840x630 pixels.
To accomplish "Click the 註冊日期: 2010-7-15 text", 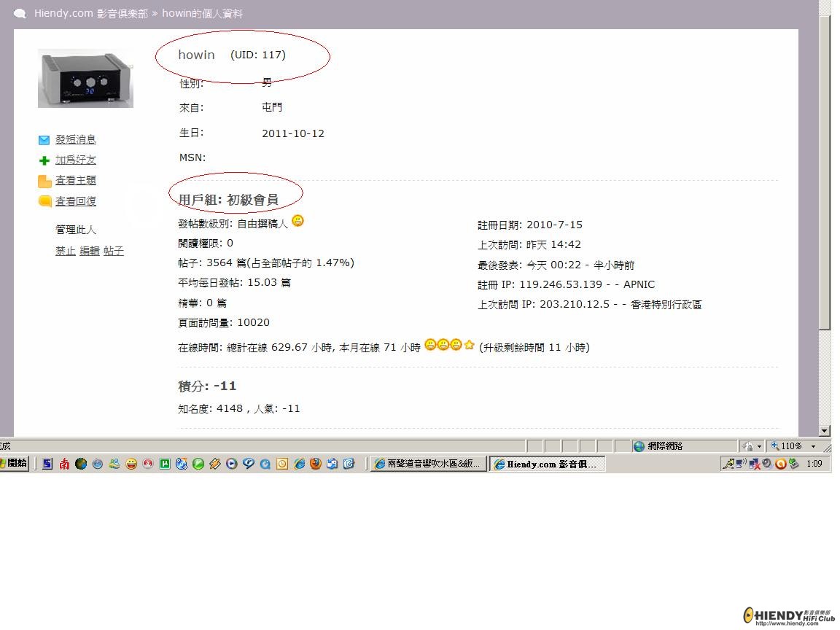I will click(530, 225).
